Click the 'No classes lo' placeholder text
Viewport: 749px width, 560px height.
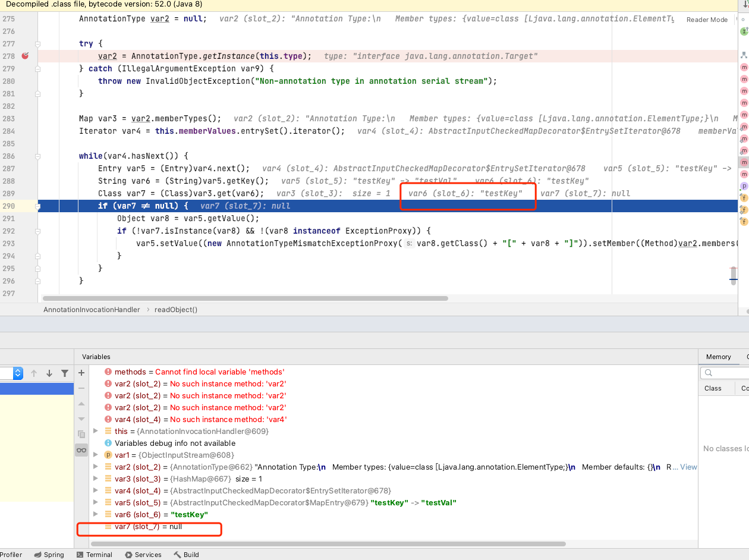pos(726,448)
